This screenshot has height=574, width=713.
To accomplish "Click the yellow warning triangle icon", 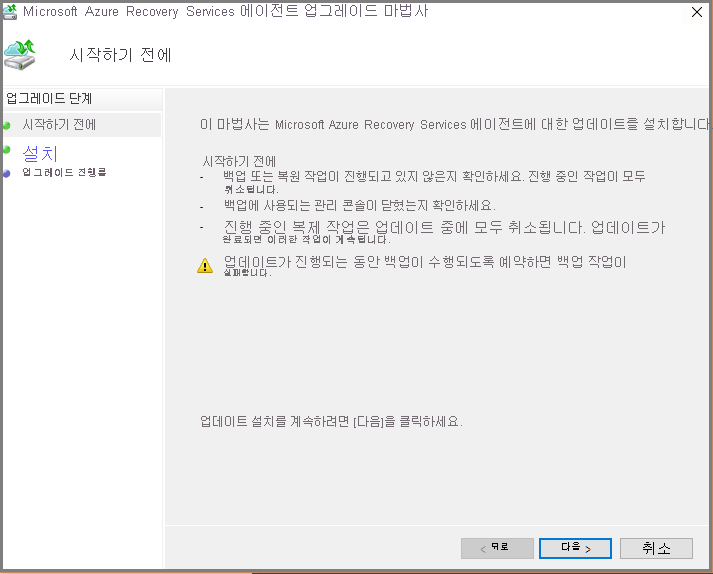I will (205, 266).
